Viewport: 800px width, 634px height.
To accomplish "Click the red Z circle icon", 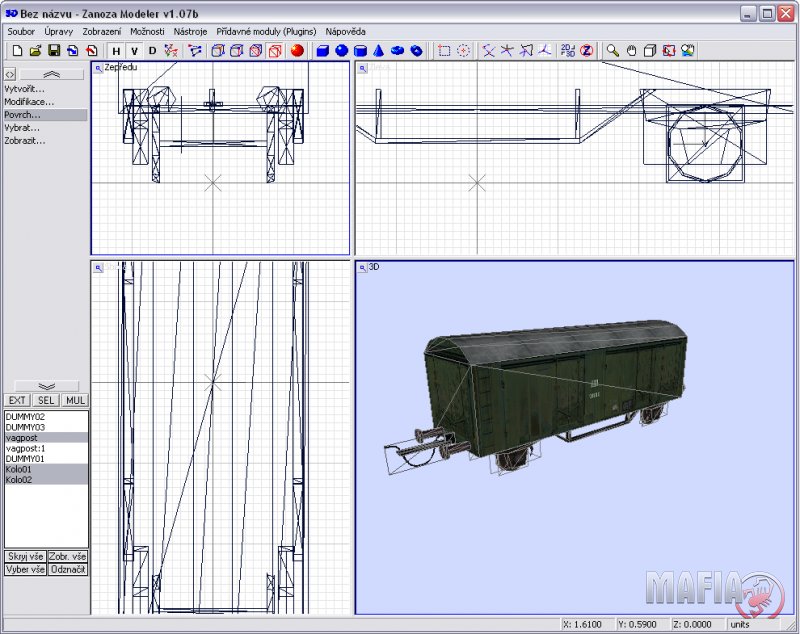I will pyautogui.click(x=586, y=50).
